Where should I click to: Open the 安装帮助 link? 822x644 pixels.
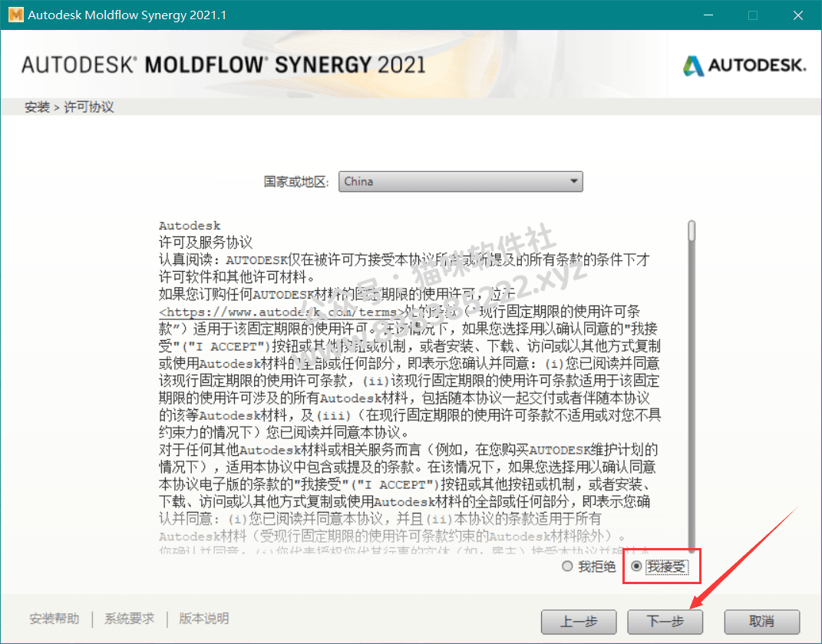pyautogui.click(x=54, y=619)
